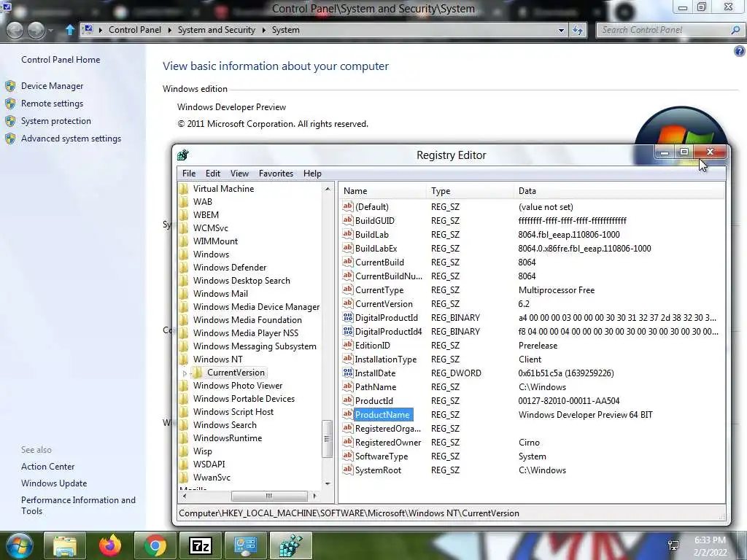The width and height of the screenshot is (747, 560).
Task: Click the InstallDate DWORD icon
Action: (x=348, y=373)
